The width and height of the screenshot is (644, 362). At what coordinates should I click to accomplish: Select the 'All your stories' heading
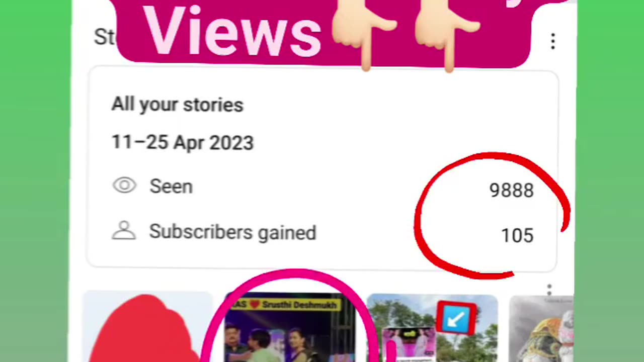coord(177,105)
